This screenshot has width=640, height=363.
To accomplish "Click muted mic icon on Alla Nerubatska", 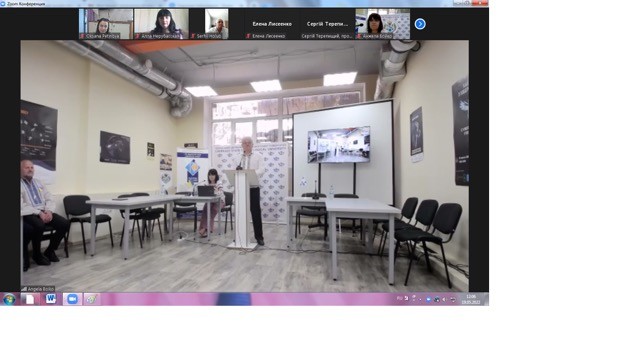I will click(138, 36).
